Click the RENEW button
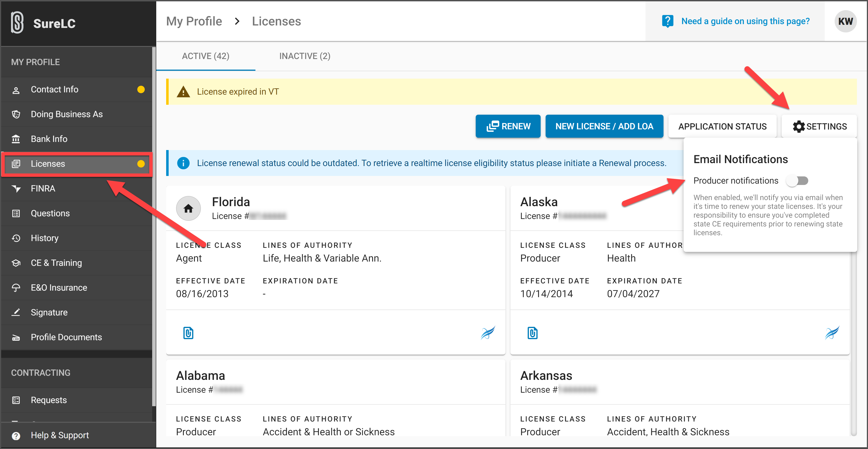Viewport: 868px width, 449px height. [x=508, y=126]
